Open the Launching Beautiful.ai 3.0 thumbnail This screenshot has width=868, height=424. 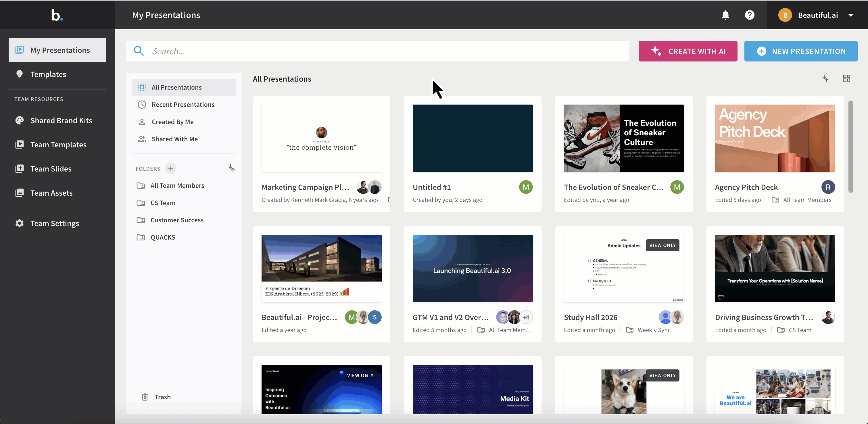coord(473,268)
